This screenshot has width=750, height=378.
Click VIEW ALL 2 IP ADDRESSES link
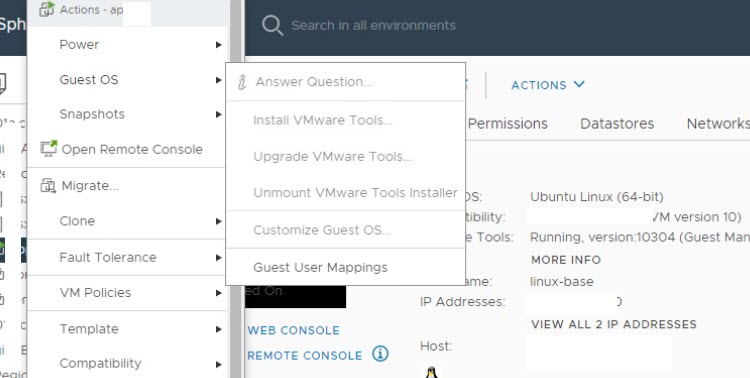pos(614,324)
